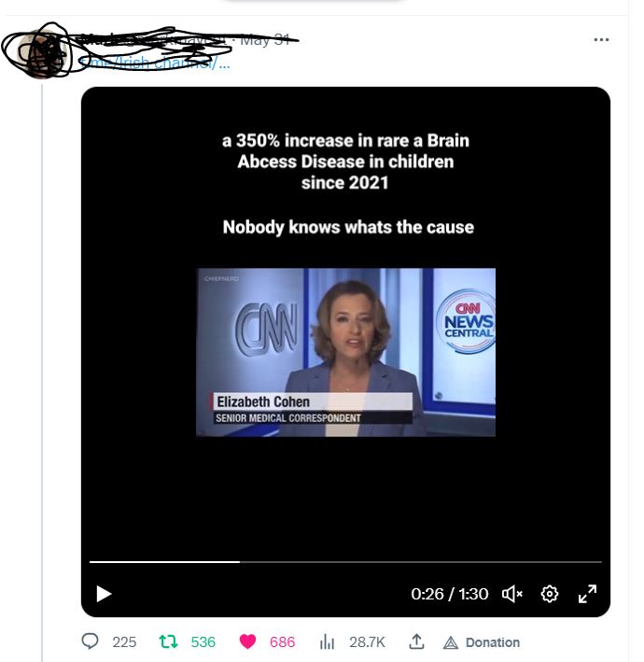Retweet using the green arrows icon
The height and width of the screenshot is (662, 644).
tap(168, 641)
